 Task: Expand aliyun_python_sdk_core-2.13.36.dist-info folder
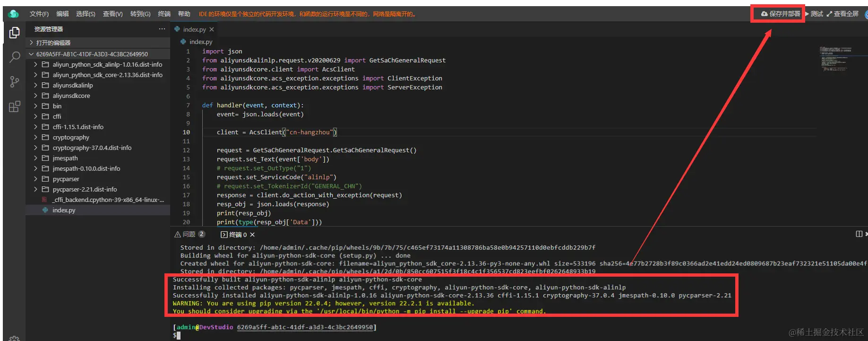pos(98,75)
